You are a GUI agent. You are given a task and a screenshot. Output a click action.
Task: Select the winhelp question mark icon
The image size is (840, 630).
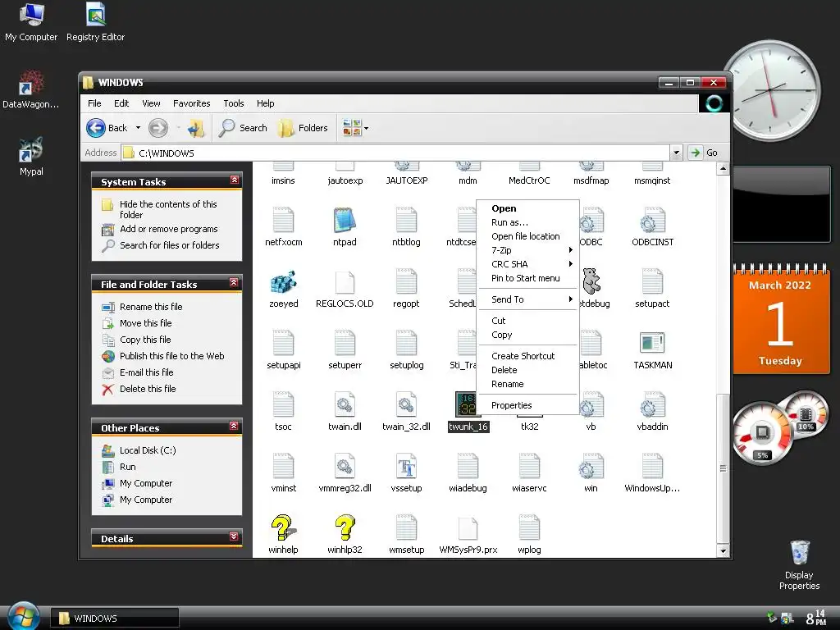[x=282, y=527]
